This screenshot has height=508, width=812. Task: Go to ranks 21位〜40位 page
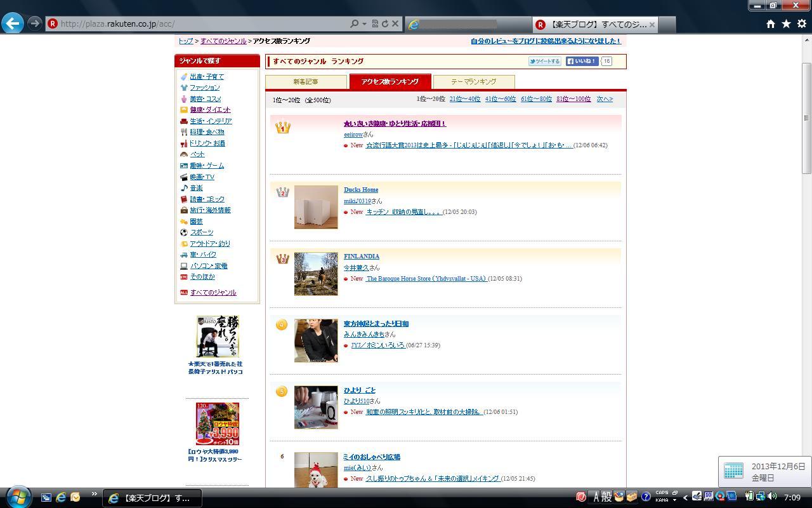click(x=464, y=99)
